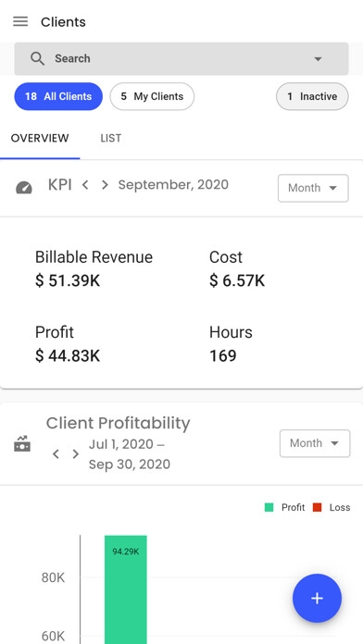This screenshot has width=363, height=644.
Task: Switch to the OVERVIEW tab
Action: (x=40, y=138)
